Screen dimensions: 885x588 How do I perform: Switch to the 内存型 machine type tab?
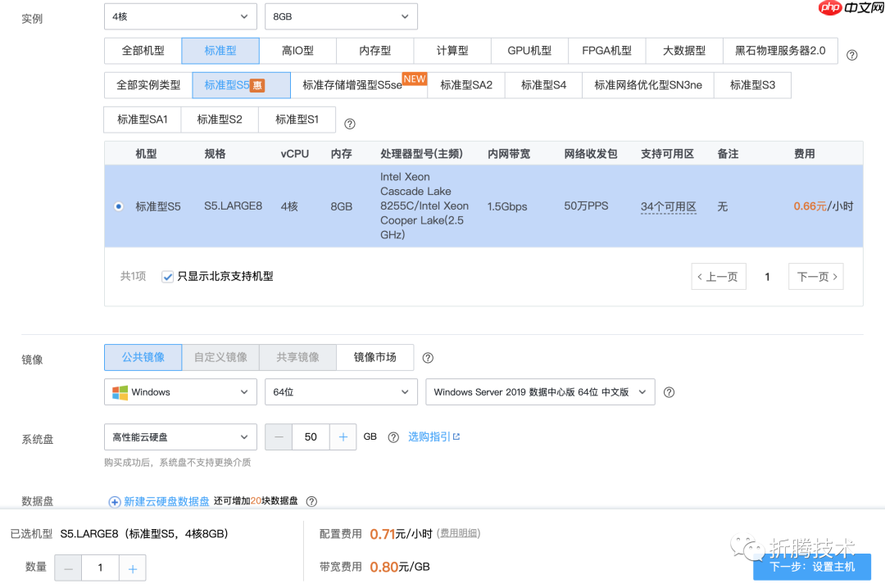374,51
